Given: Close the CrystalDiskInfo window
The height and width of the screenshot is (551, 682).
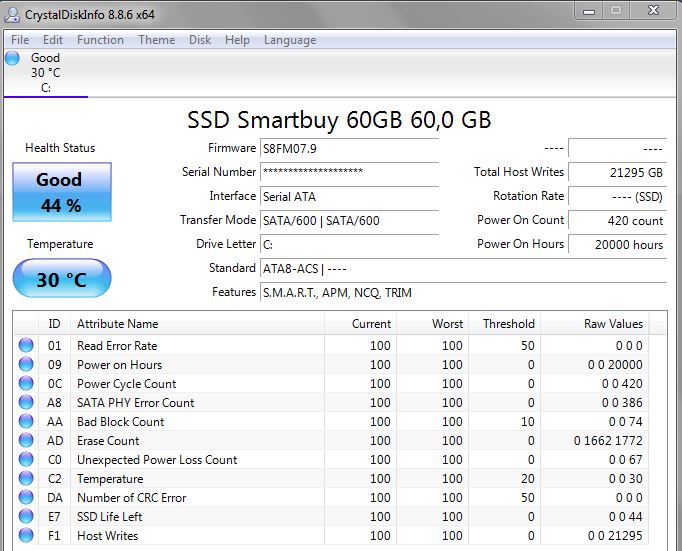Looking at the screenshot, I should [x=653, y=10].
